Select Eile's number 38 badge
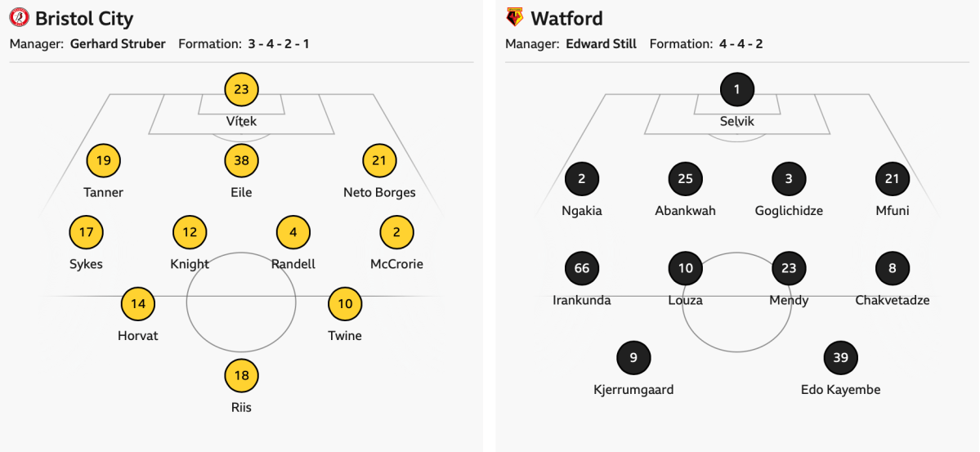The width and height of the screenshot is (980, 452). 241,161
